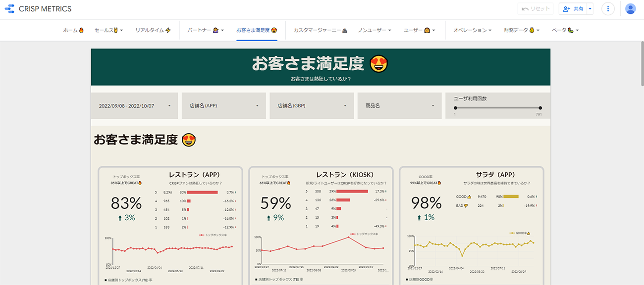Go to the ホーム page tab

pos(73,30)
